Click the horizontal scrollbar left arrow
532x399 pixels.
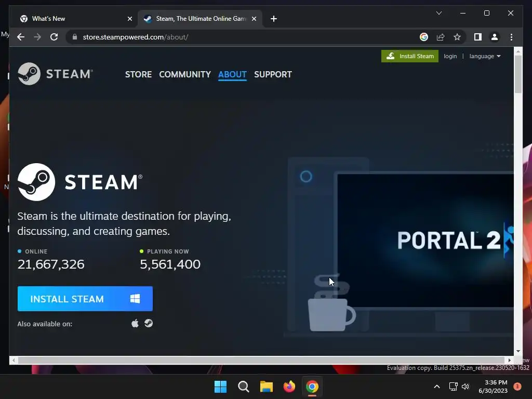[13, 360]
